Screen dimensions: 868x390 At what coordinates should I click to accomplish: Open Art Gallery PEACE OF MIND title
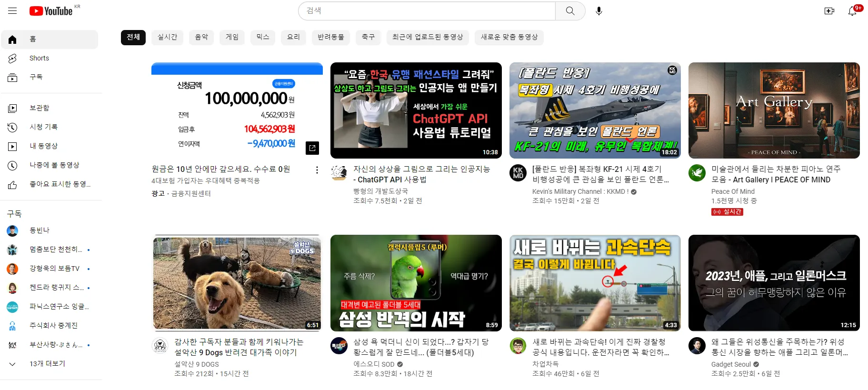(x=776, y=174)
